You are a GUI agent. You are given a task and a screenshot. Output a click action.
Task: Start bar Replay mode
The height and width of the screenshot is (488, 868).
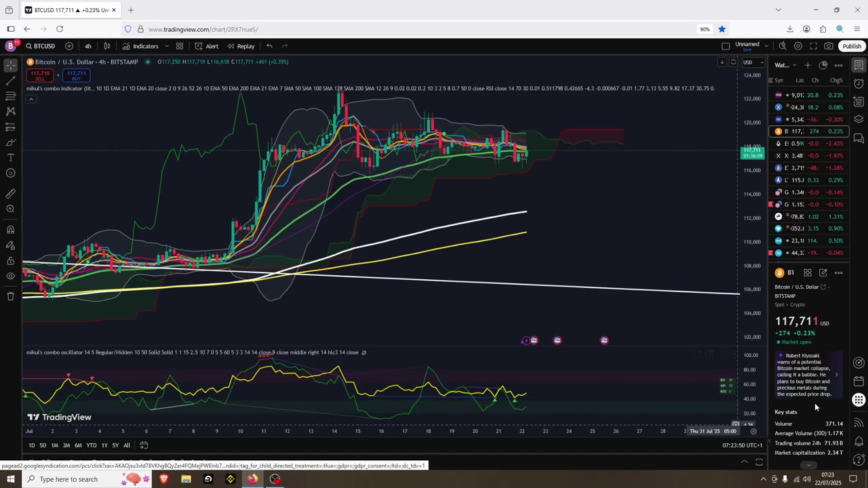(241, 46)
